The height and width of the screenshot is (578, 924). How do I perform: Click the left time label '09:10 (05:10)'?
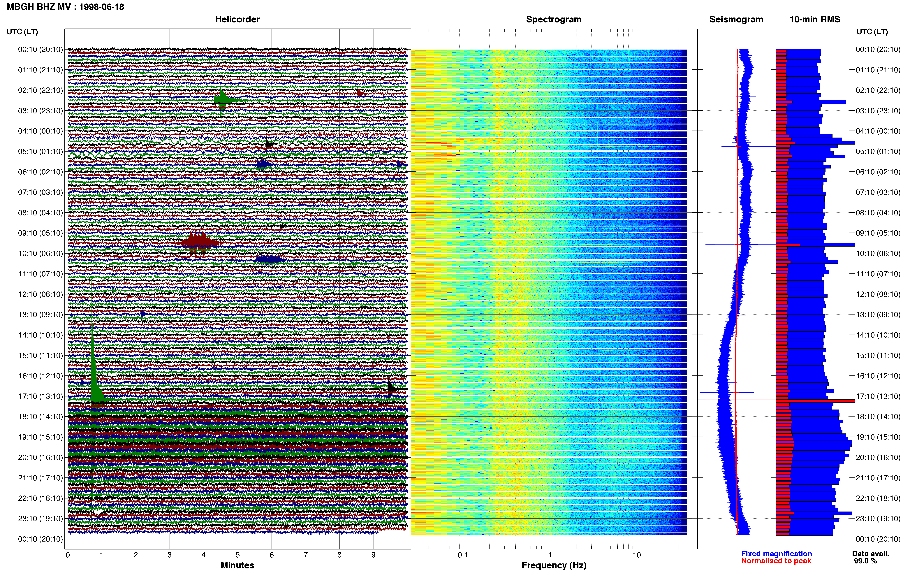pos(41,233)
